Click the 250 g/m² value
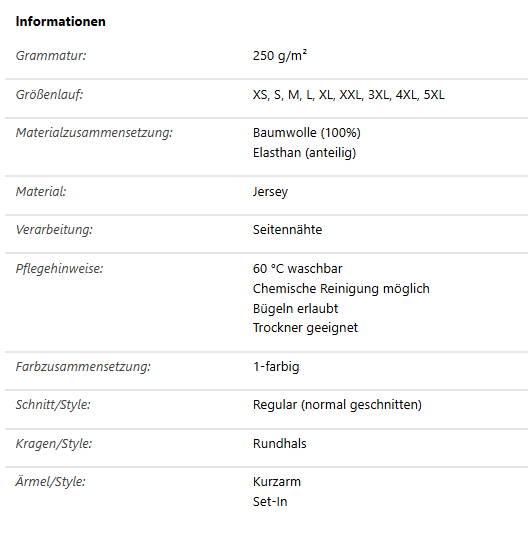This screenshot has height=536, width=528. [280, 55]
